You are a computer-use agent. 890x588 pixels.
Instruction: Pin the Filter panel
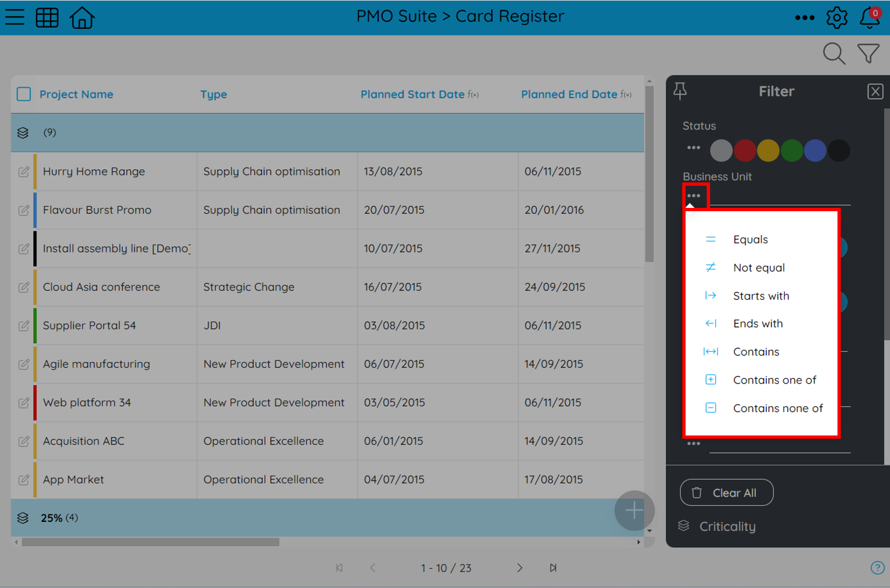(x=680, y=91)
